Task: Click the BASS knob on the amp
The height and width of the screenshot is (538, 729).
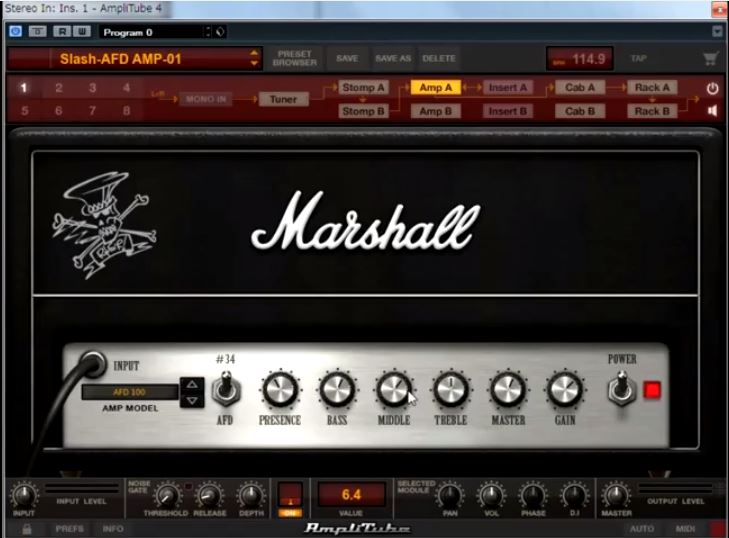Action: coord(337,390)
